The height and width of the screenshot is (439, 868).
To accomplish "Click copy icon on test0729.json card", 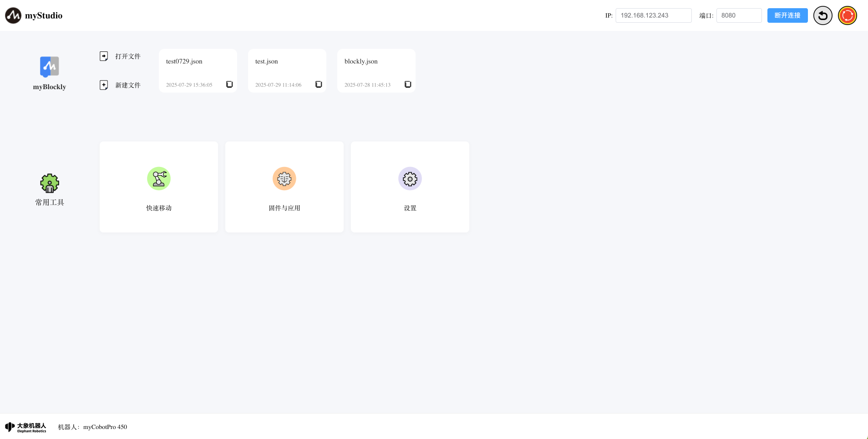I will pos(229,85).
